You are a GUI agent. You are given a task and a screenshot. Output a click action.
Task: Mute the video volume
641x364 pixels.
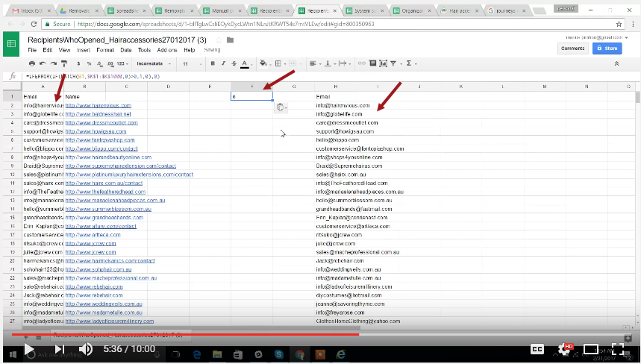[x=86, y=349]
